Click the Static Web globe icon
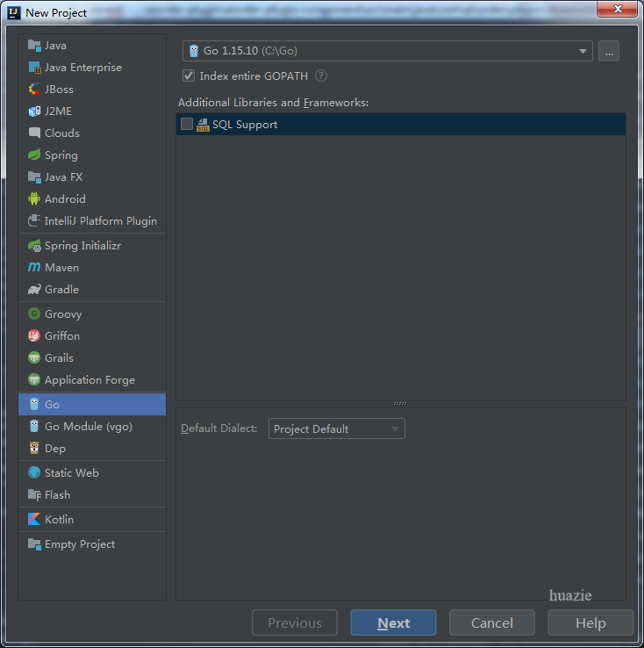The image size is (644, 648). click(34, 472)
